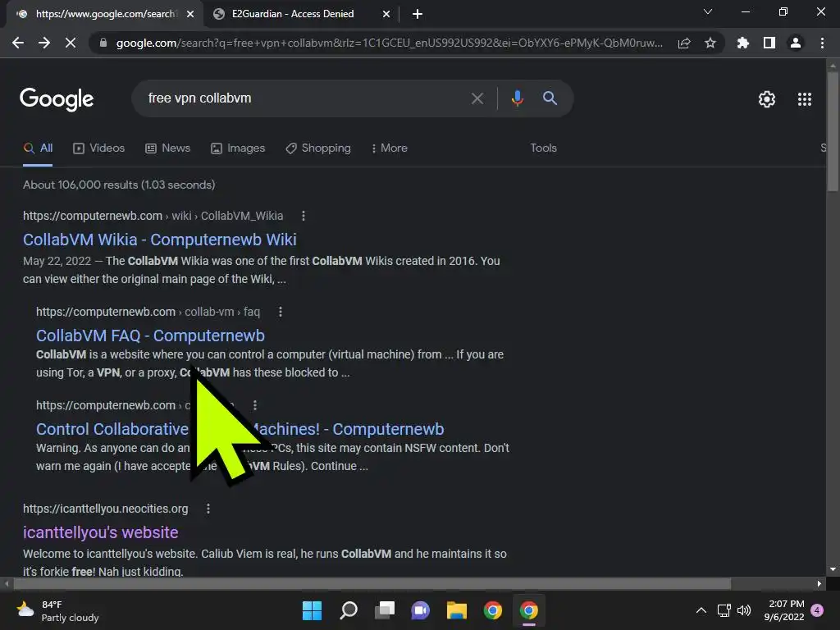This screenshot has width=840, height=630.
Task: Open Google apps grid
Action: point(805,99)
